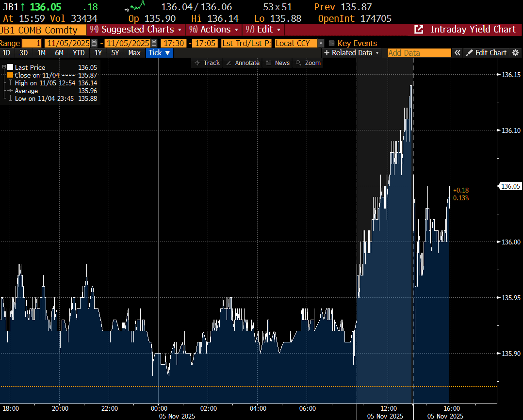
Task: Activate the Track crosshair tool
Action: [x=207, y=63]
